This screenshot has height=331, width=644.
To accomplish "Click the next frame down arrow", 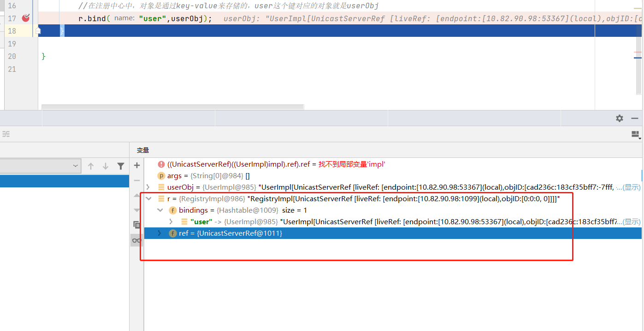I will pos(106,166).
